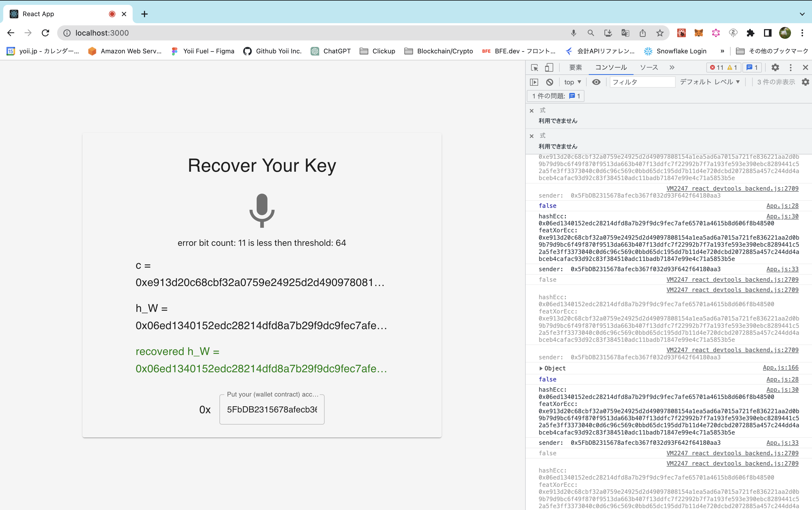Click the React App favicon icon

[13, 13]
